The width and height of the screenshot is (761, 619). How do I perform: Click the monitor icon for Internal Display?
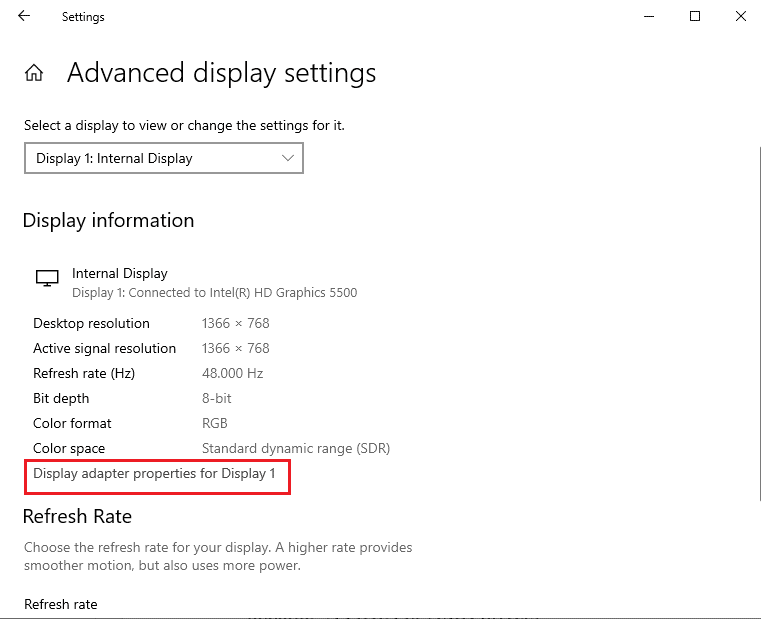tap(46, 279)
